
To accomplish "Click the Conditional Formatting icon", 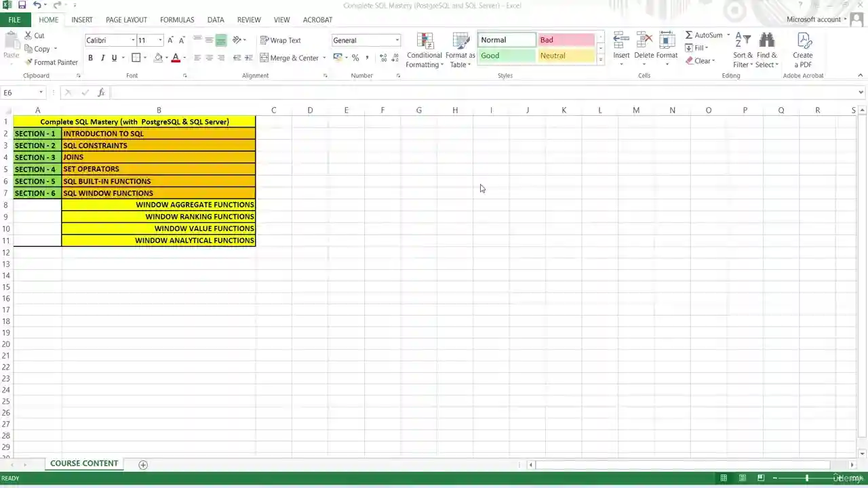I will pos(425,41).
